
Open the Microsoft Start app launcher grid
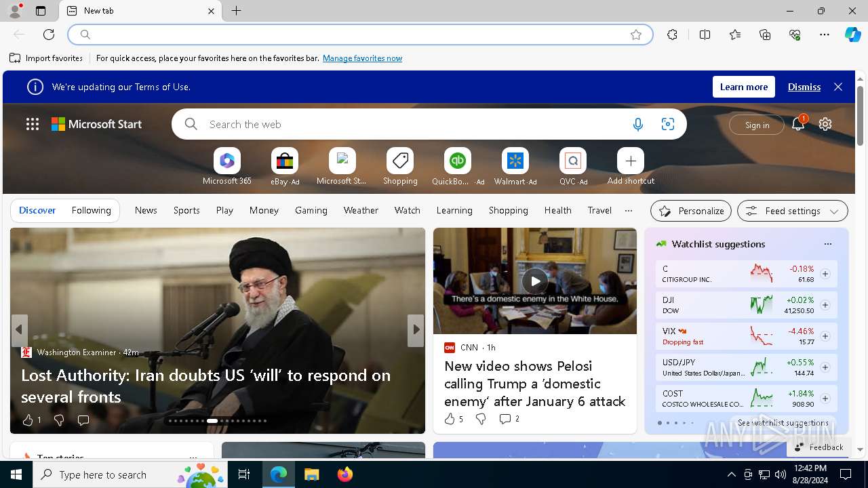(x=33, y=124)
